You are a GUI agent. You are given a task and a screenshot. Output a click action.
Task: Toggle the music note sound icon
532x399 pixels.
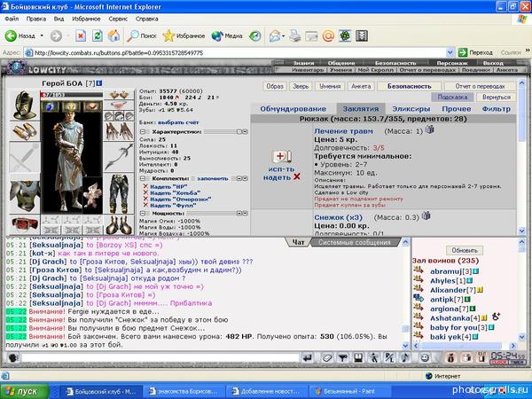404,357
